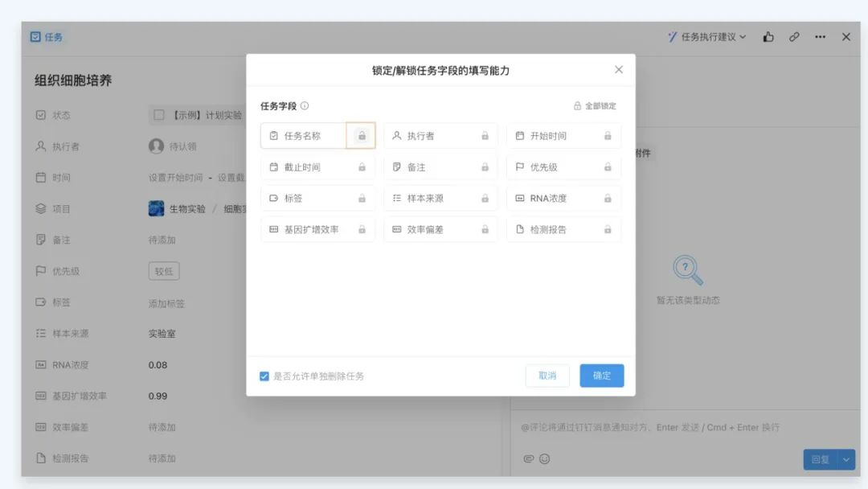This screenshot has height=489, width=868.
Task: Open the more options ellipsis menu
Action: (820, 37)
